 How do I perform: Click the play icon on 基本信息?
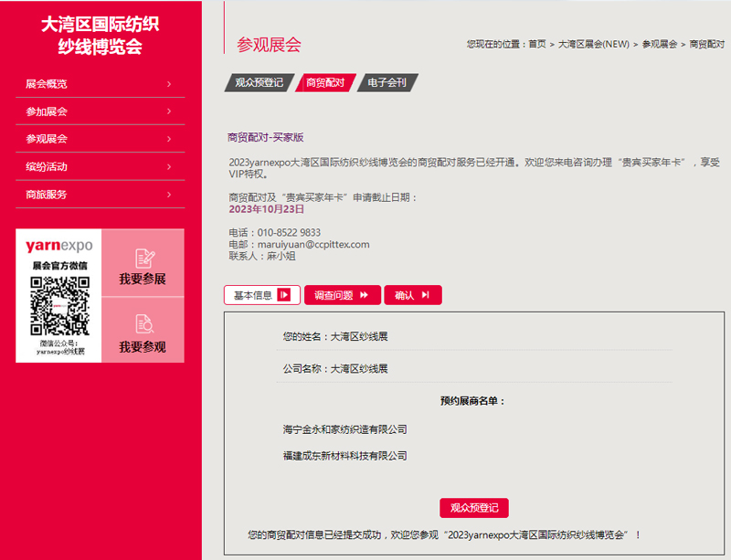(x=284, y=295)
